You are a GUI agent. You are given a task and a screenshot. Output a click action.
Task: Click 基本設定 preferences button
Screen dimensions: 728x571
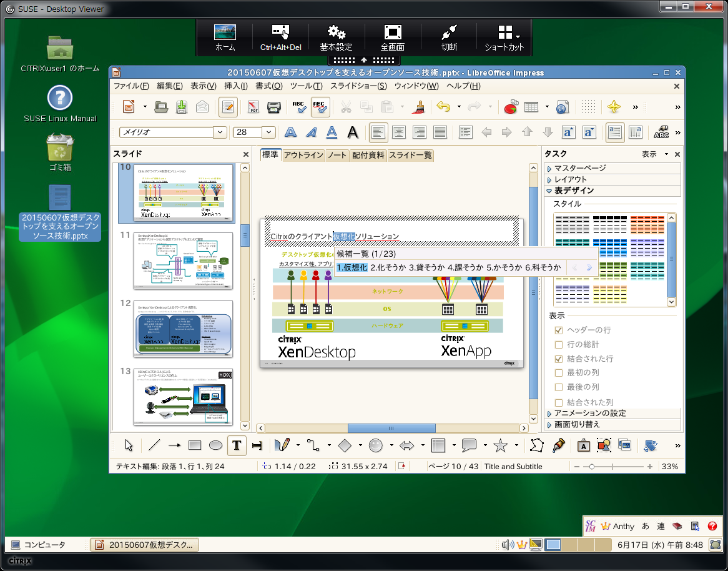point(336,37)
